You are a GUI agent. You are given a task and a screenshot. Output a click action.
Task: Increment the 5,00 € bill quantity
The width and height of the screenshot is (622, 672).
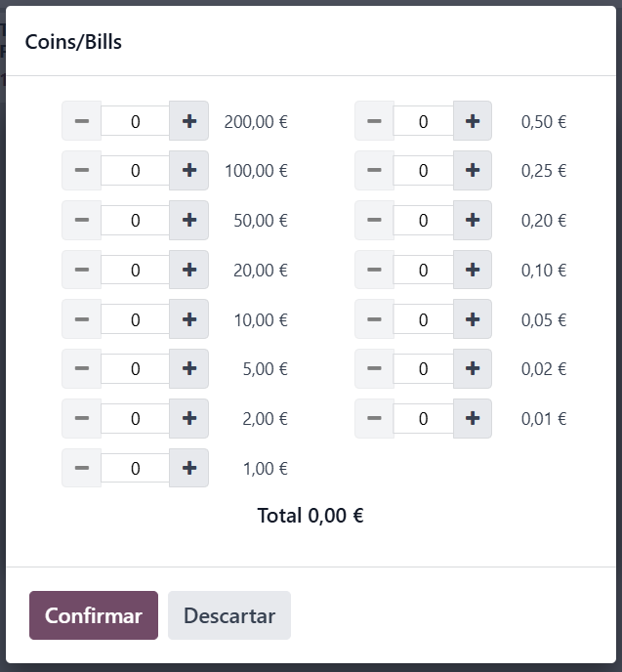coord(188,368)
